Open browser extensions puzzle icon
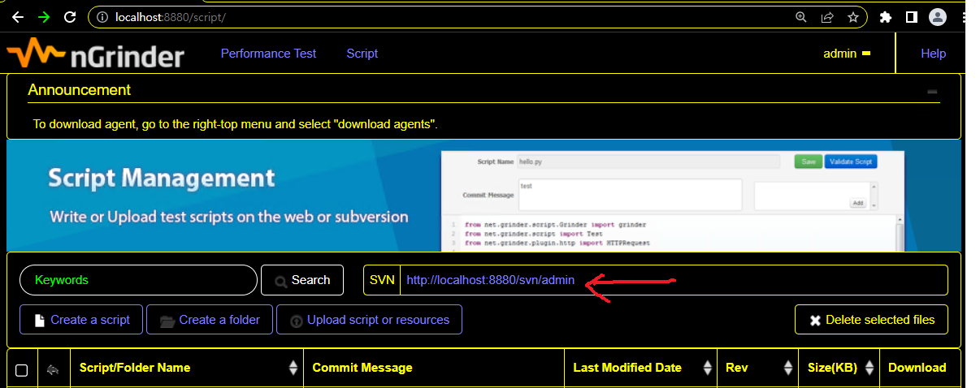 886,16
